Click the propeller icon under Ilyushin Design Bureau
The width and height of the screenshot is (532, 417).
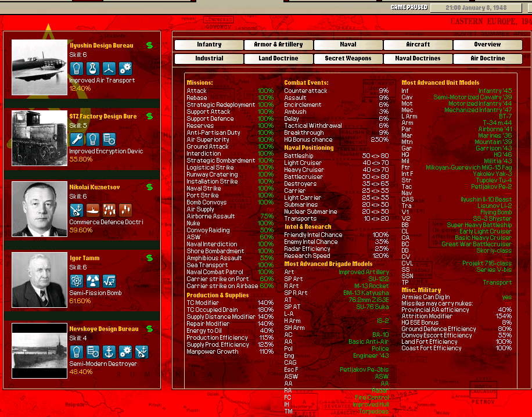tap(109, 69)
